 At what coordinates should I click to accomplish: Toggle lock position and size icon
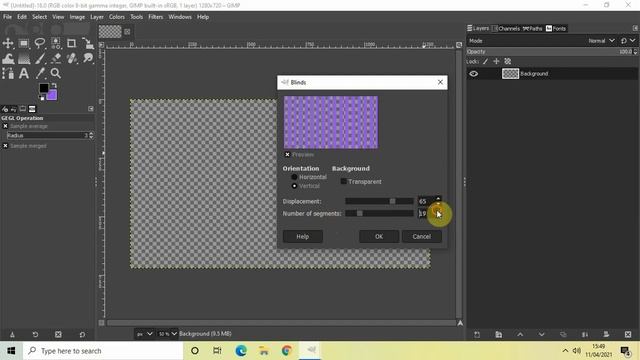point(496,61)
